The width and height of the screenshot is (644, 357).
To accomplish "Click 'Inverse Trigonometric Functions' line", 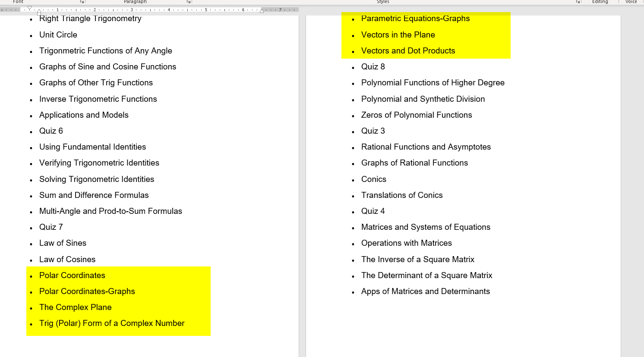I will (x=98, y=99).
